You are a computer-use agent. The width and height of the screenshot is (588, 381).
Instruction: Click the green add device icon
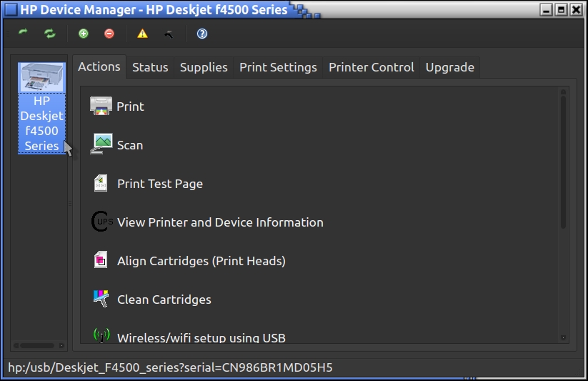click(84, 34)
